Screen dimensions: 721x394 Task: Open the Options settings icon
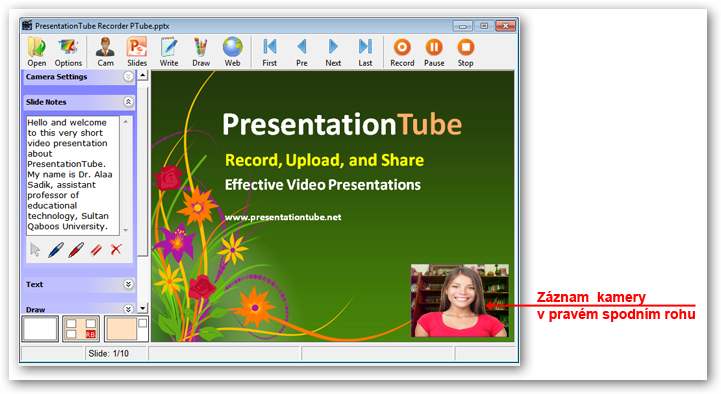(68, 52)
